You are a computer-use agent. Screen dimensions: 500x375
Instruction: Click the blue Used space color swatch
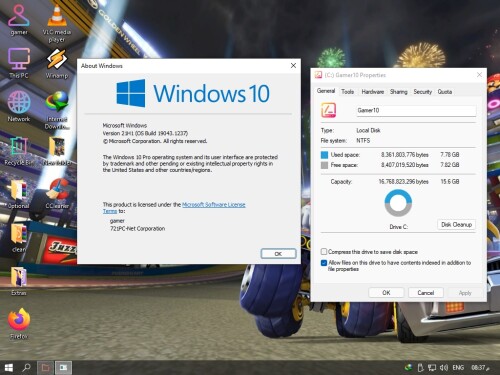click(x=324, y=155)
